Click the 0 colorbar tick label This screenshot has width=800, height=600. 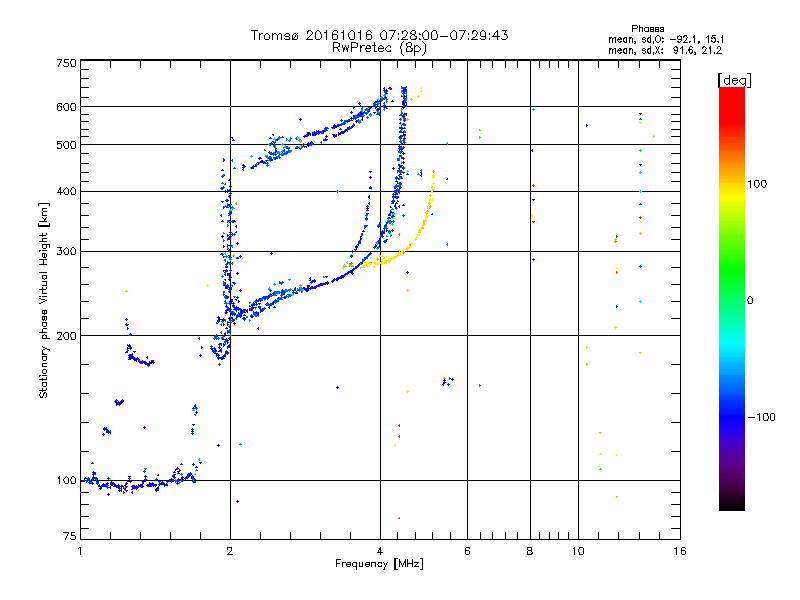(750, 301)
